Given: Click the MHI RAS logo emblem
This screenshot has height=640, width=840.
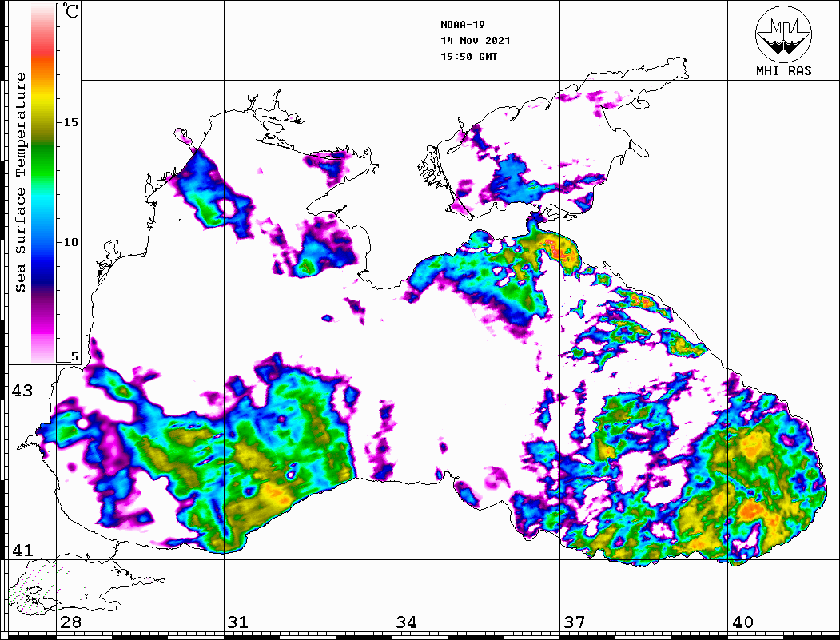Looking at the screenshot, I should (x=784, y=34).
